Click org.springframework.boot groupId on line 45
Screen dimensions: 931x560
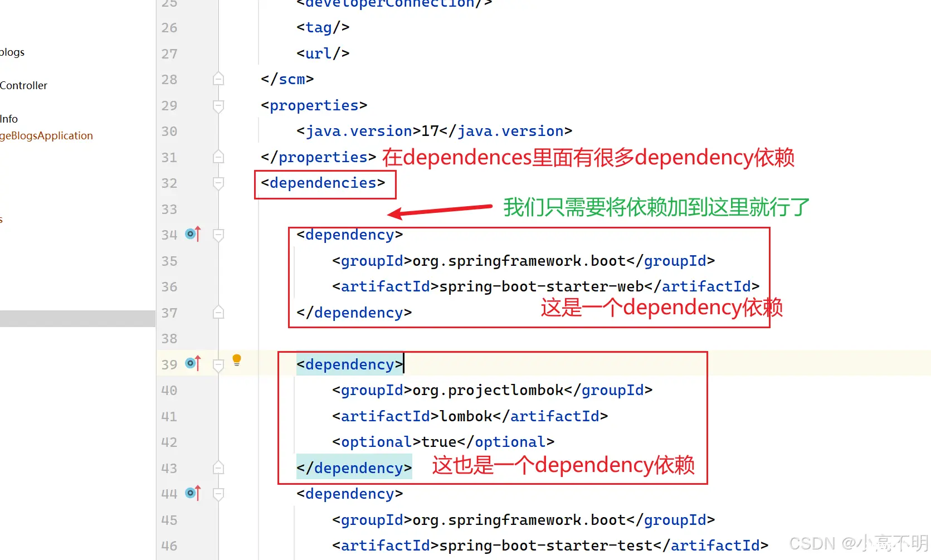tap(519, 520)
